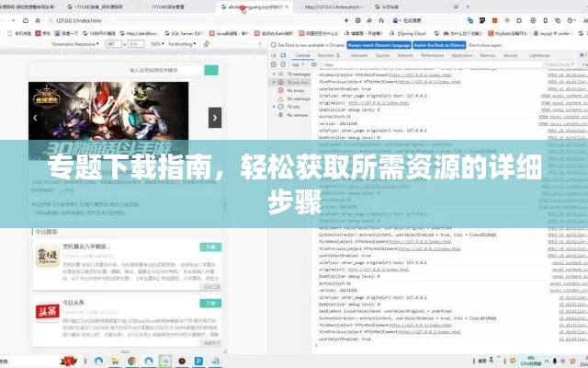Open the top context dropdown in console
Screen dimensions: 588x368
(x=298, y=64)
